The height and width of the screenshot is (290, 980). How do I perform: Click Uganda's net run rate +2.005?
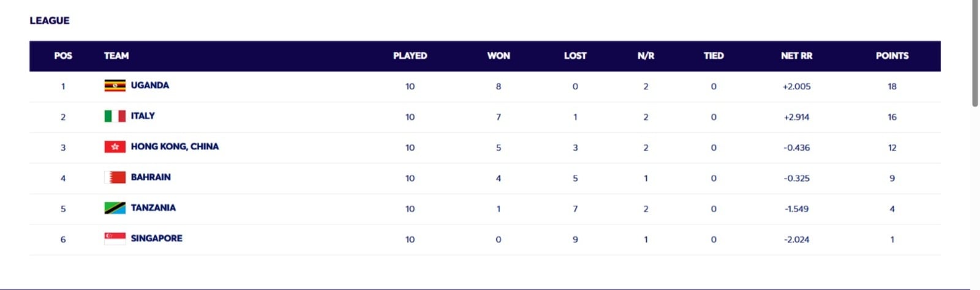point(796,86)
